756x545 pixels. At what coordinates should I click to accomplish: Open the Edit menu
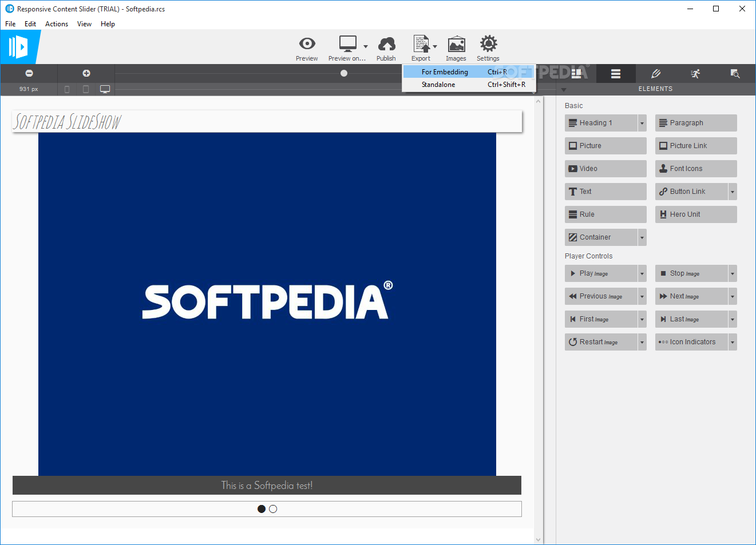point(30,24)
